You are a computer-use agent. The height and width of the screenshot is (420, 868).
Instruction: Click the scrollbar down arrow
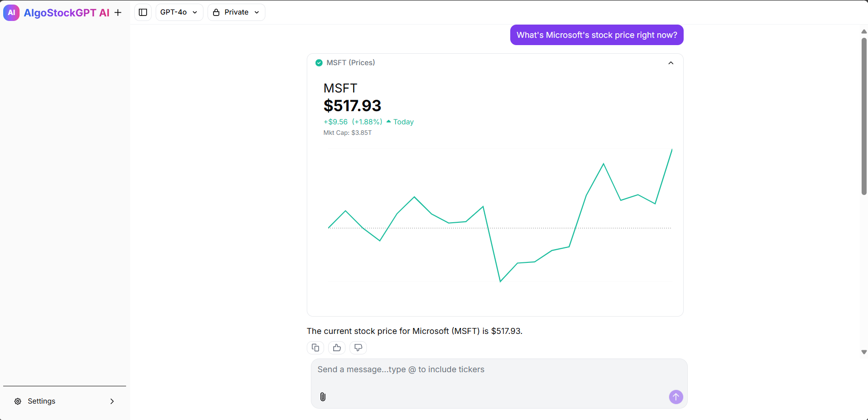click(x=864, y=352)
